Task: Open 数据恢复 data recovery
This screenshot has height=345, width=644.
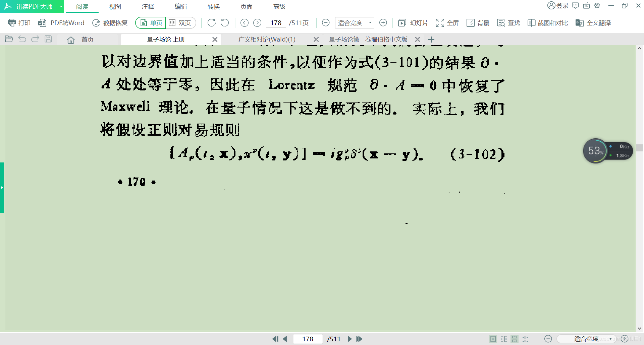Action: click(x=110, y=23)
